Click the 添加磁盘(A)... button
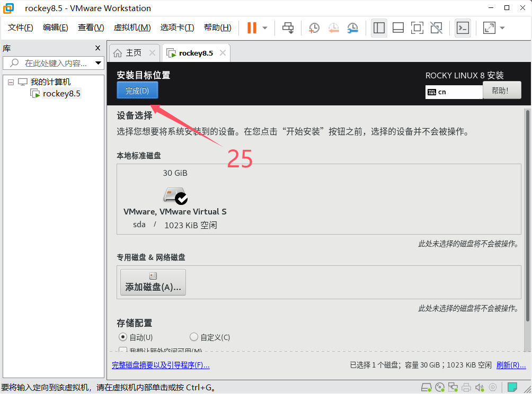 tap(153, 282)
